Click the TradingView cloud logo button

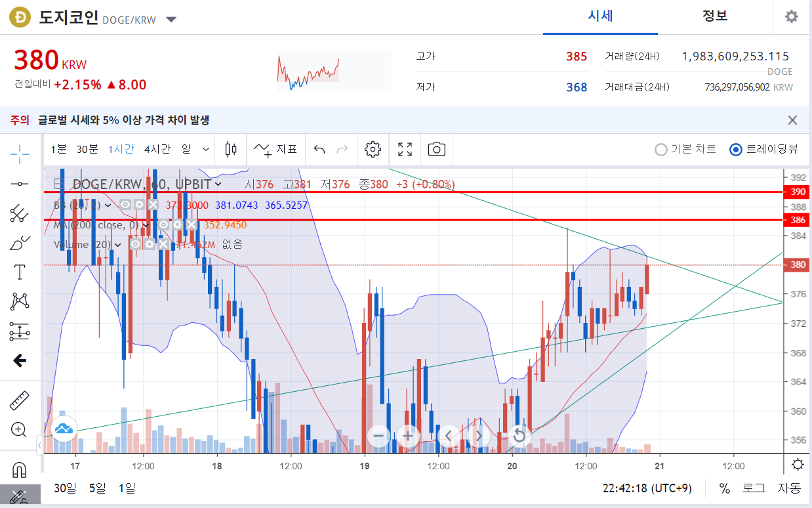point(64,429)
